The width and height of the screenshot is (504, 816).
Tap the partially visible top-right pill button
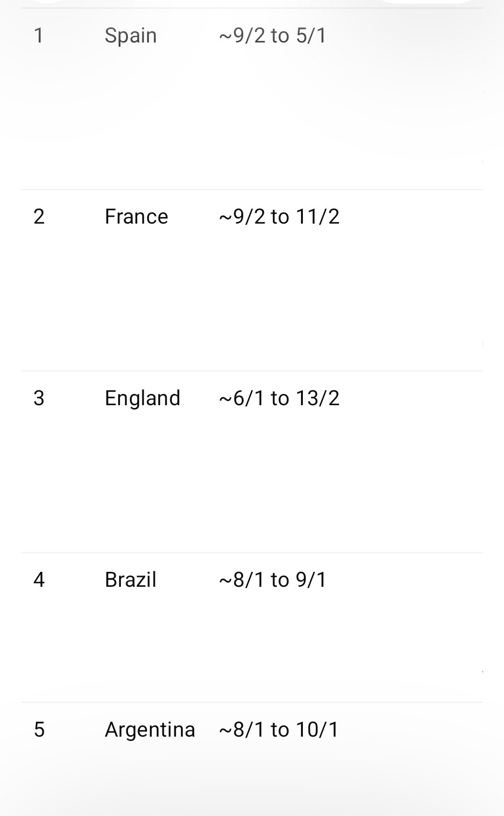click(427, 2)
